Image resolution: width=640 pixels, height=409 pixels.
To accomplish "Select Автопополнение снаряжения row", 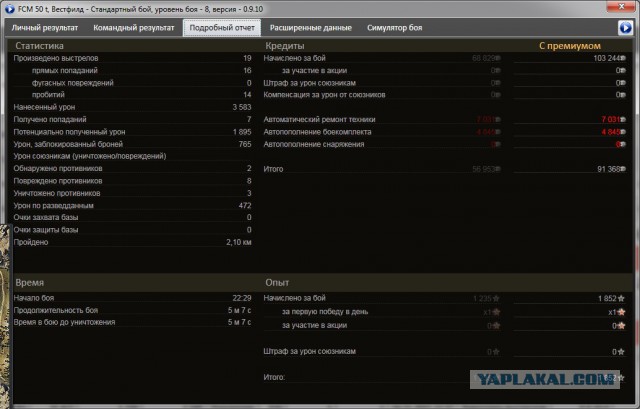I will click(x=444, y=144).
